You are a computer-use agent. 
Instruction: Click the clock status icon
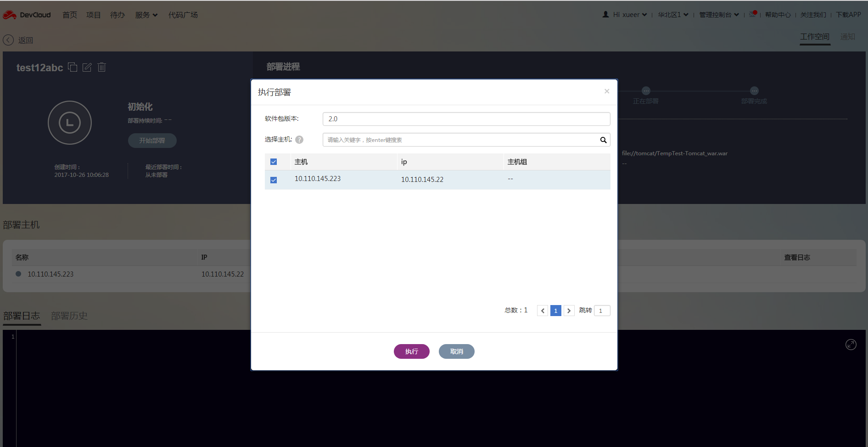pos(70,123)
